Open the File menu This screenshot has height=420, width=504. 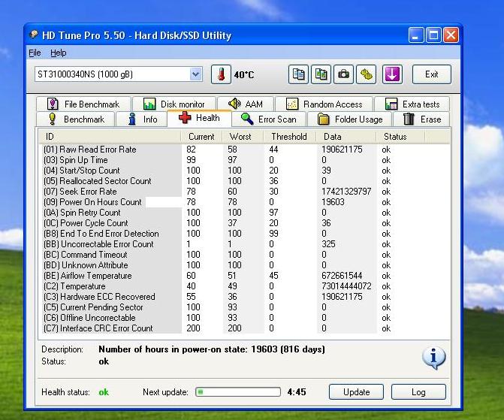tap(35, 53)
